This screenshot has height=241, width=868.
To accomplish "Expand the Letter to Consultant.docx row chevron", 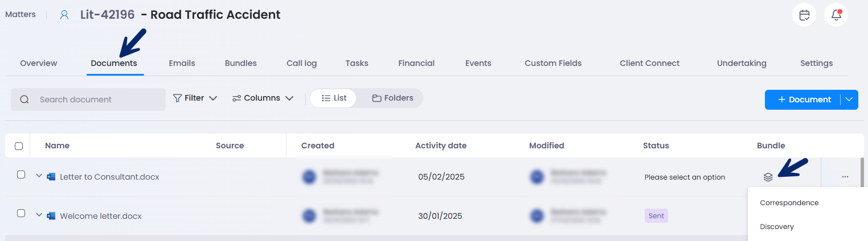I will [39, 176].
